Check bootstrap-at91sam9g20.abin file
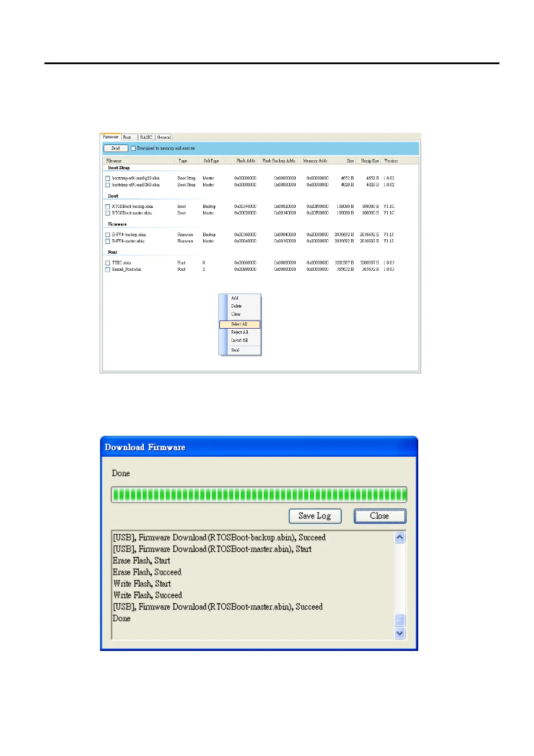The image size is (534, 756). pyautogui.click(x=108, y=178)
